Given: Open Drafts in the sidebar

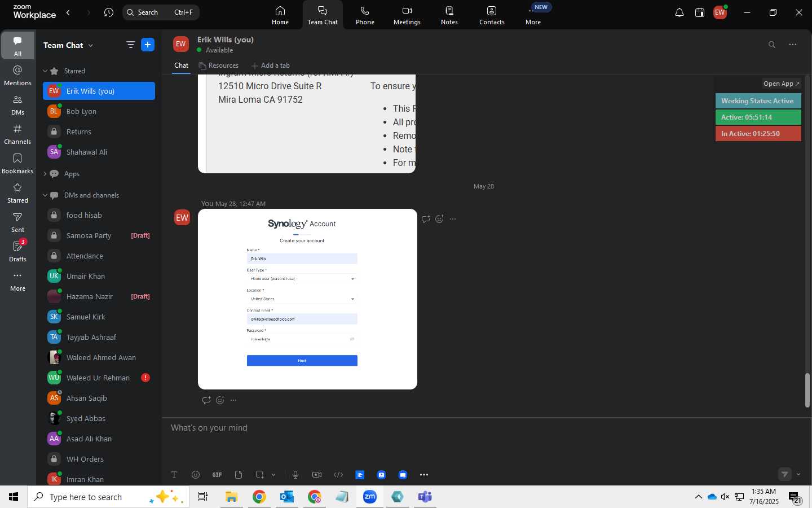Looking at the screenshot, I should click(x=17, y=252).
